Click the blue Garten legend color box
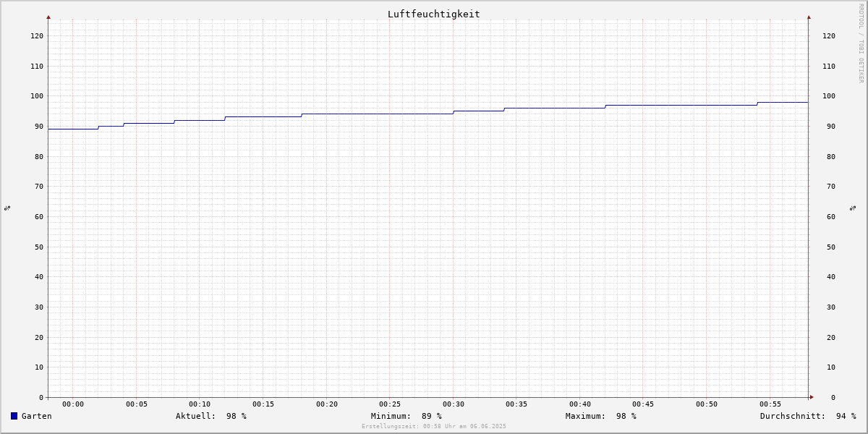 pyautogui.click(x=14, y=416)
